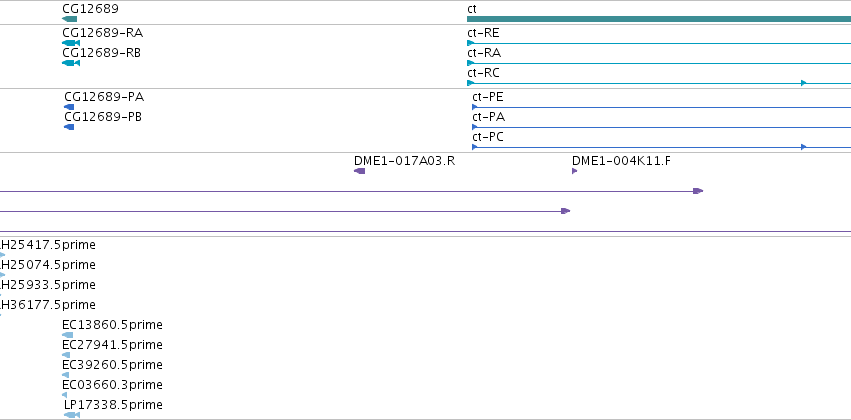Click the DME1-004K11.F label
Screen dimensions: 851x420
621,161
